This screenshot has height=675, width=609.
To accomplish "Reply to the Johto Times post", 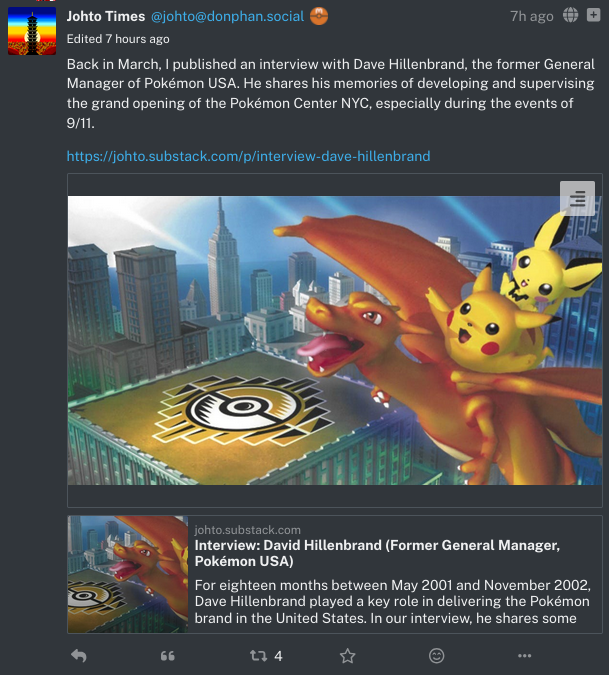I will (x=79, y=656).
